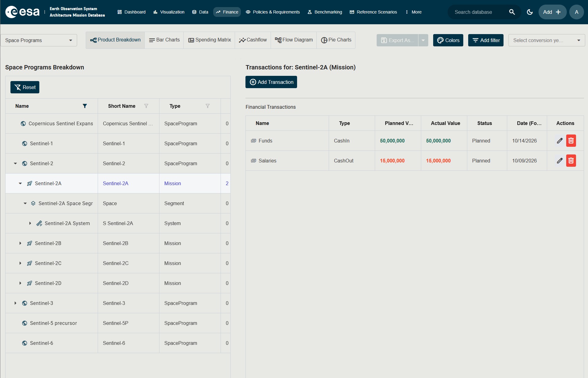This screenshot has width=588, height=378.
Task: Open Reference Scenarios menu
Action: tap(373, 12)
